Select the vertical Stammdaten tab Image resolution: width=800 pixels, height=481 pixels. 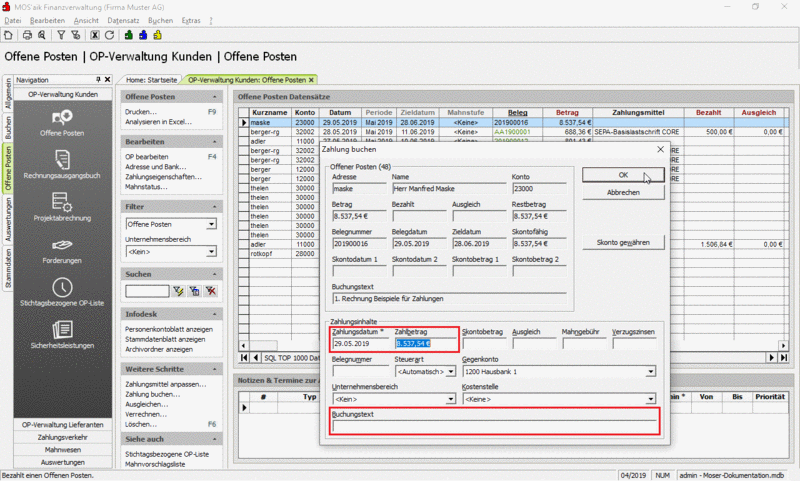pos(8,268)
